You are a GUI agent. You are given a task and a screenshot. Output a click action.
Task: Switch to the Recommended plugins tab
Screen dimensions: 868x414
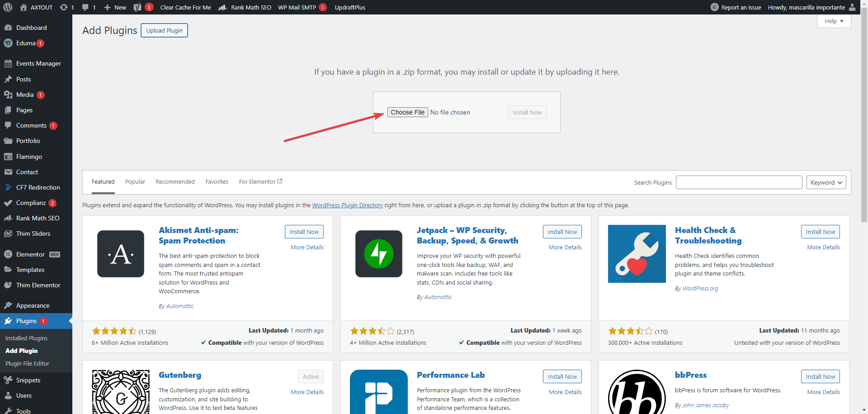pos(175,182)
